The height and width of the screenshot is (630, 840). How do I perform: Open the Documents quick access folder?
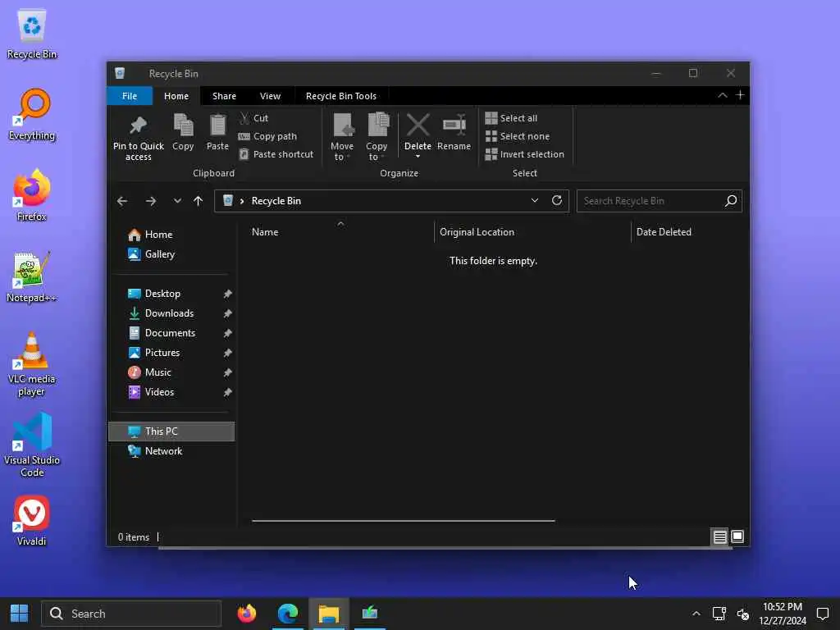[x=171, y=333]
